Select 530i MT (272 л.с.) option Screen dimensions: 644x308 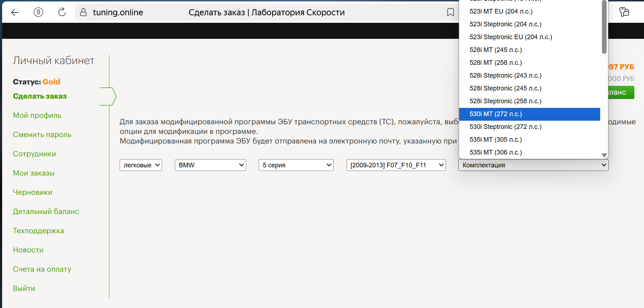(495, 114)
